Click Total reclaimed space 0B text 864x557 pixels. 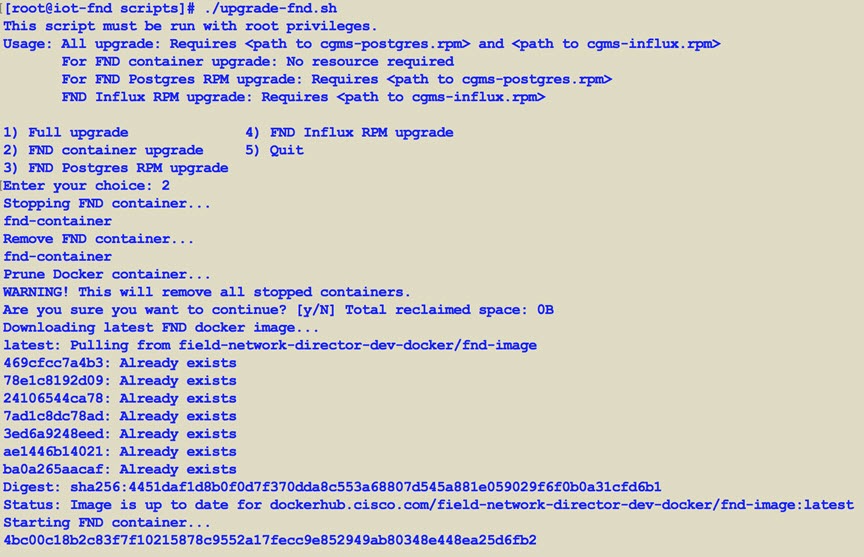click(449, 310)
